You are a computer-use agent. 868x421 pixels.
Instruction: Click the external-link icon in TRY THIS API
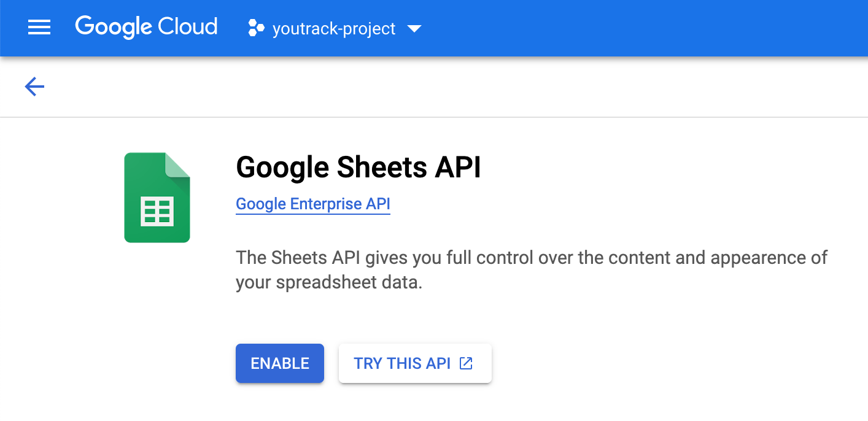[x=465, y=363]
